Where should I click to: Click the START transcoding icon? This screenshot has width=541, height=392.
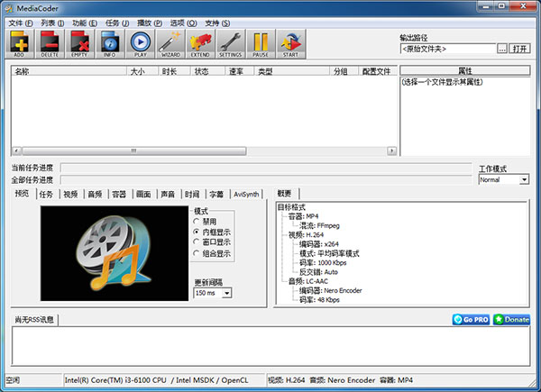point(290,42)
